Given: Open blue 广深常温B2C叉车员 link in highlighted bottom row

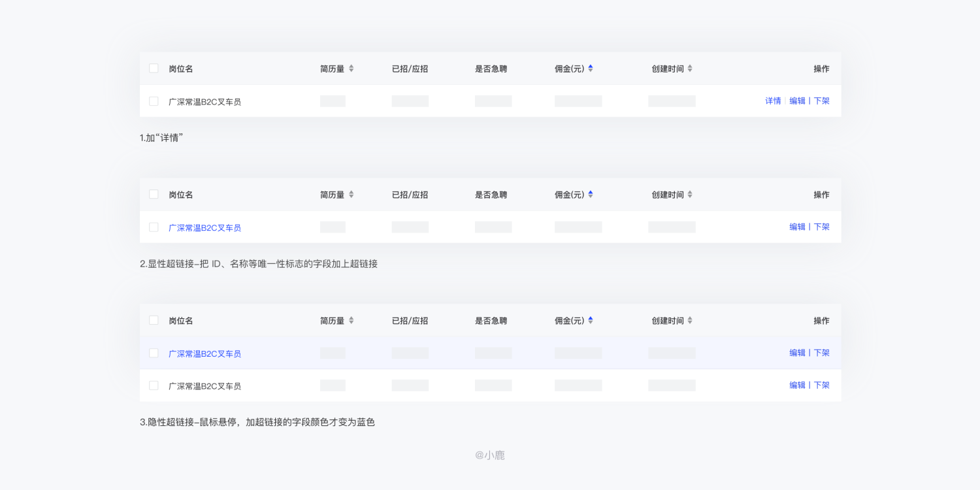Looking at the screenshot, I should 204,354.
